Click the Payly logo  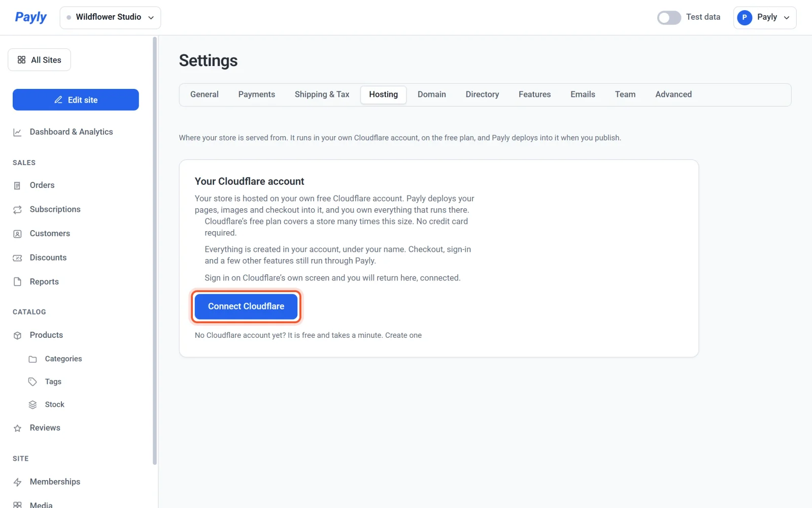click(30, 17)
